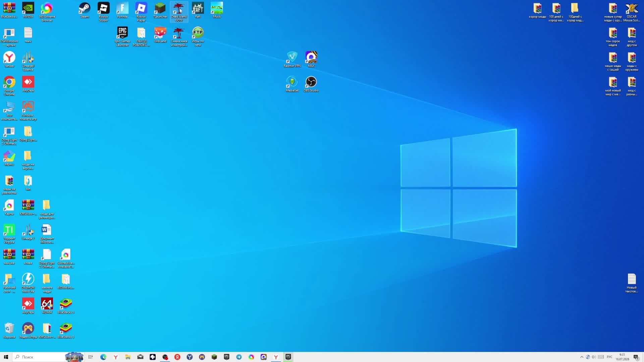Screen dimensions: 644x362
Task: Open Telegram from the taskbar
Action: pyautogui.click(x=239, y=357)
